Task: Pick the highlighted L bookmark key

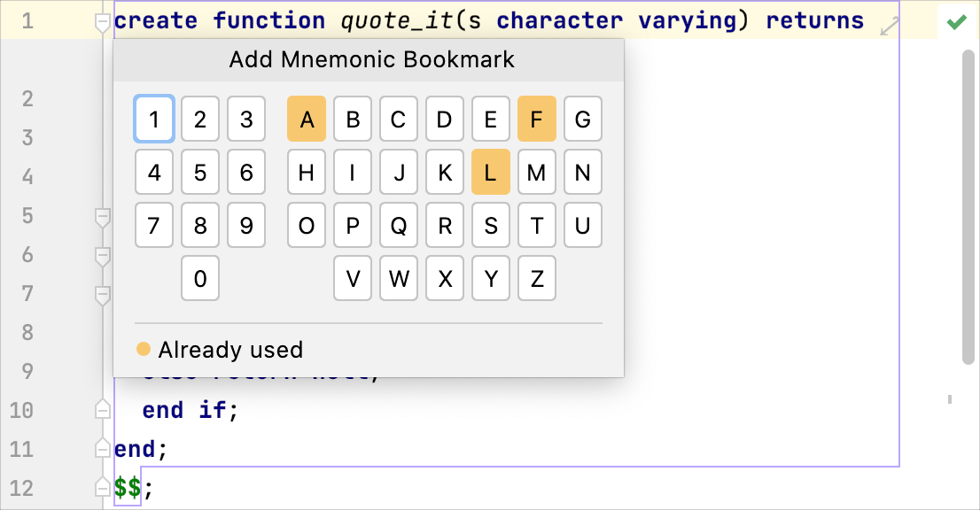Action: click(491, 173)
